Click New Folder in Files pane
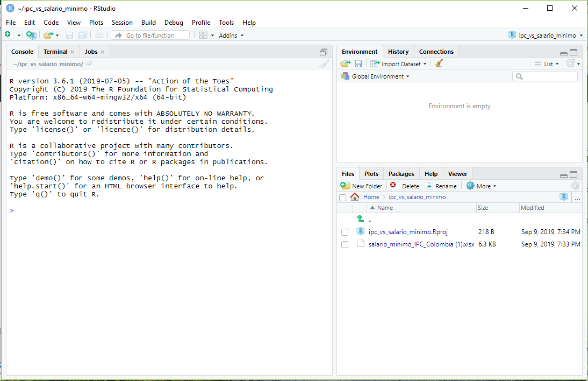The height and width of the screenshot is (381, 588). (x=361, y=186)
